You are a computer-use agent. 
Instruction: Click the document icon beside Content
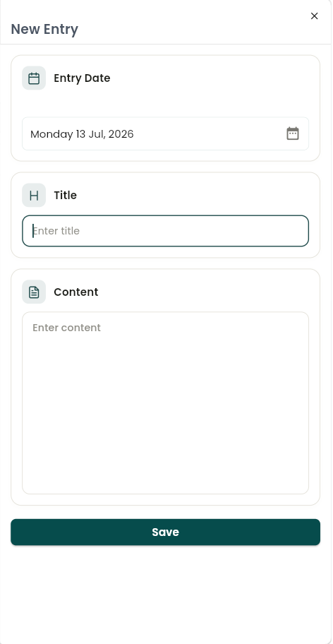34,292
